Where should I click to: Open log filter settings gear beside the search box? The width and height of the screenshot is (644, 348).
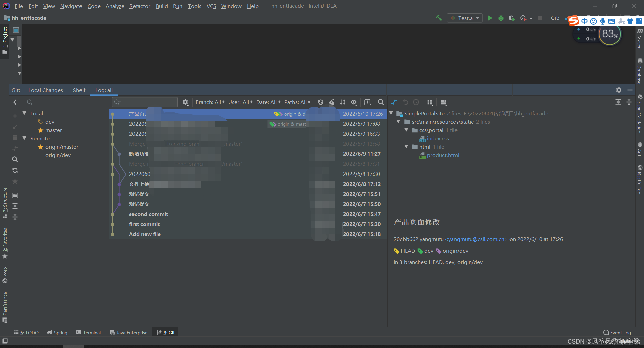coord(185,102)
